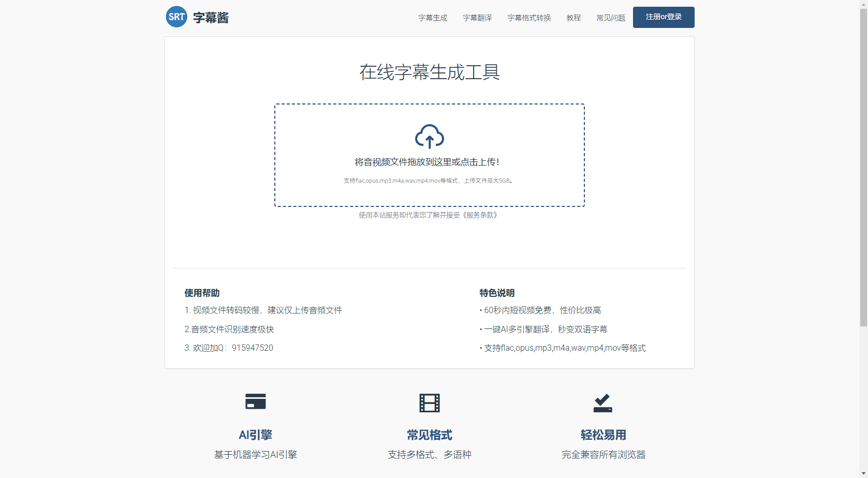
Task: Click the film strip icon above 常见格式
Action: (429, 402)
